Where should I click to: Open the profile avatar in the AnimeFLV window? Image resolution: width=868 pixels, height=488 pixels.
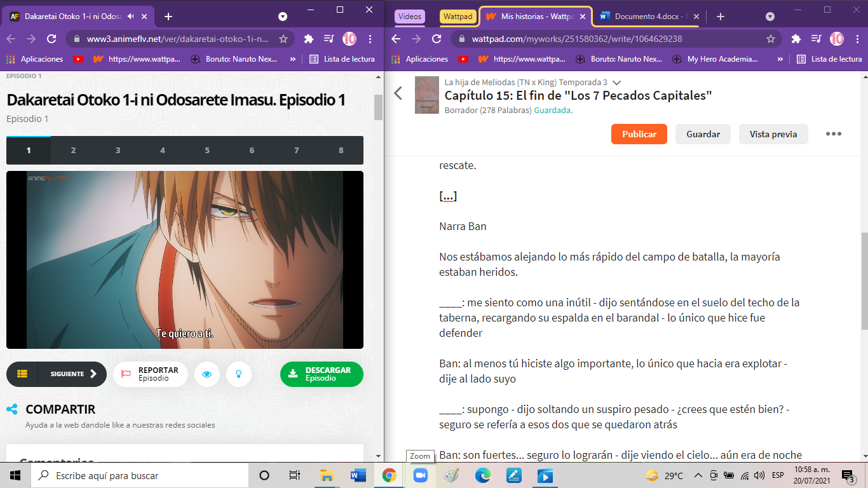coord(349,39)
